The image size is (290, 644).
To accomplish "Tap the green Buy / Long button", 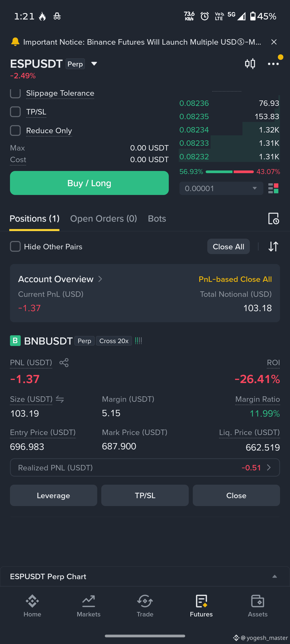I will [89, 183].
